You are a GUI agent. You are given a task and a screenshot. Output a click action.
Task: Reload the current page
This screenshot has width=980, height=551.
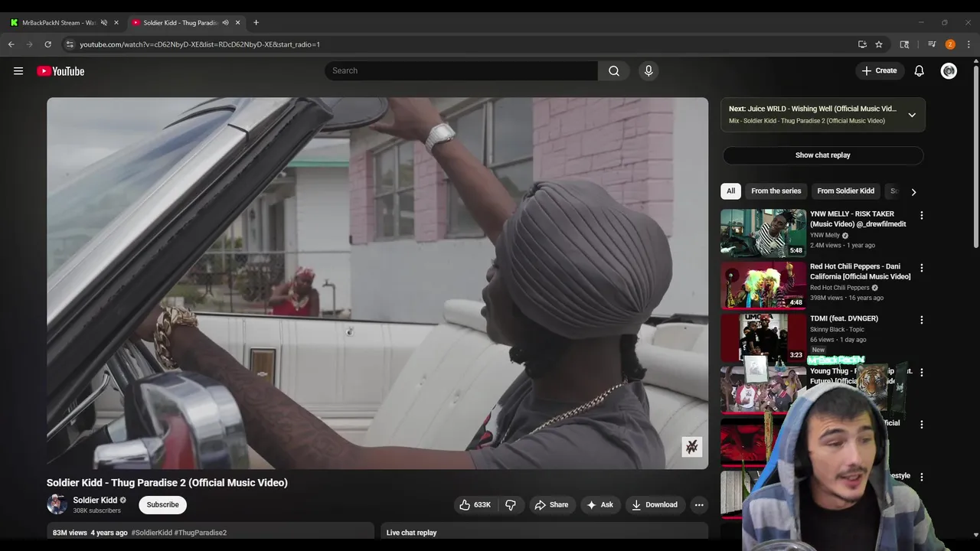point(47,44)
